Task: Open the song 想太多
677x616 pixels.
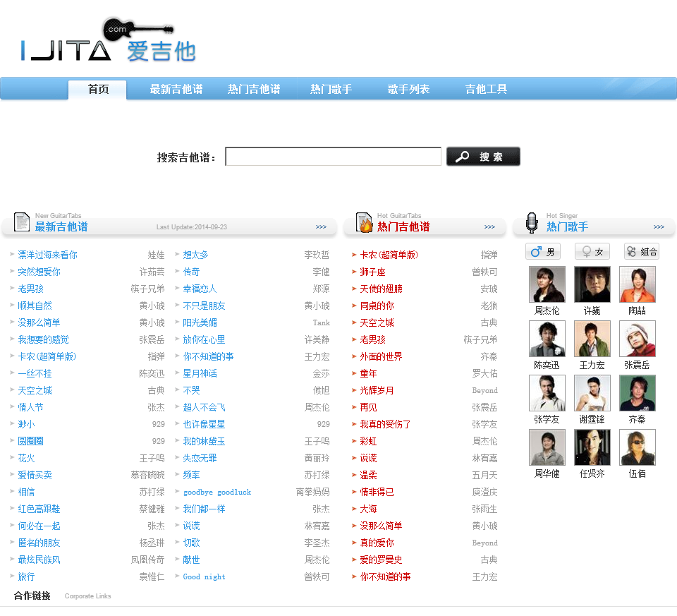Action: coord(195,255)
